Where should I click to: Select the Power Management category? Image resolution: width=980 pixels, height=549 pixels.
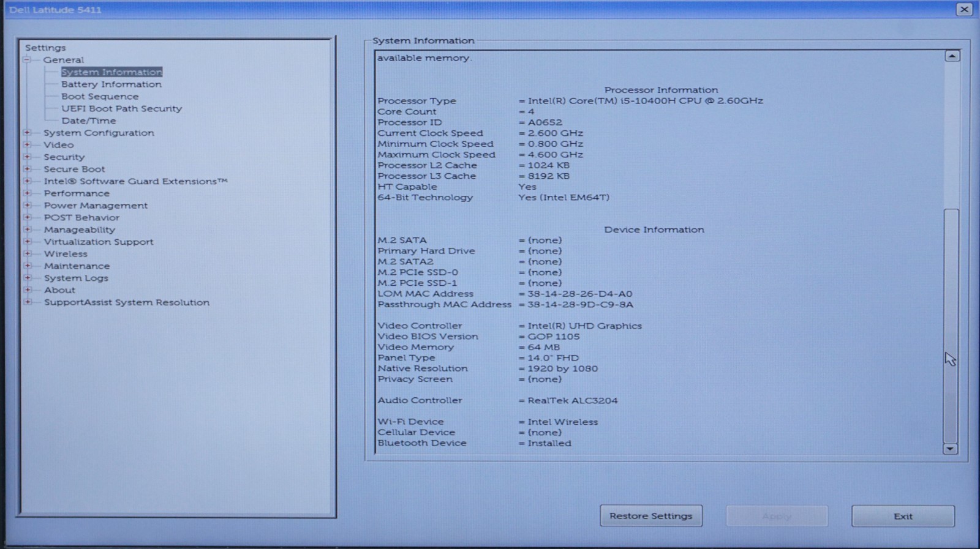click(96, 206)
